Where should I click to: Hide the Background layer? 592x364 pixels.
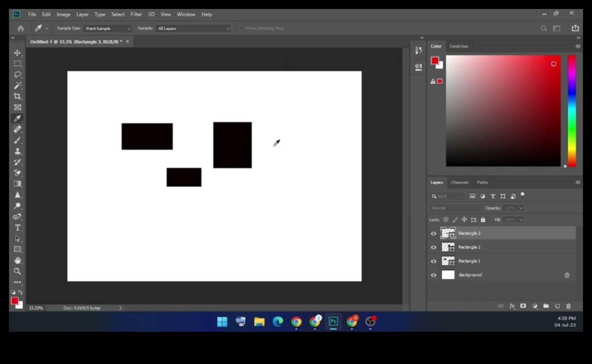[433, 275]
